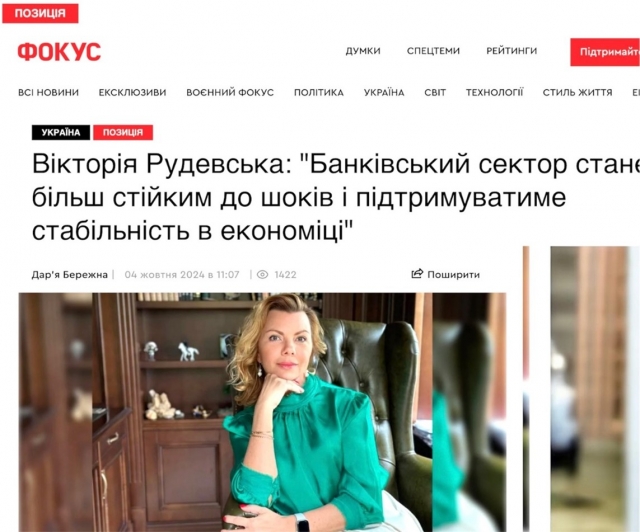Click the red Підтримайте button
The image size is (640, 532).
605,52
